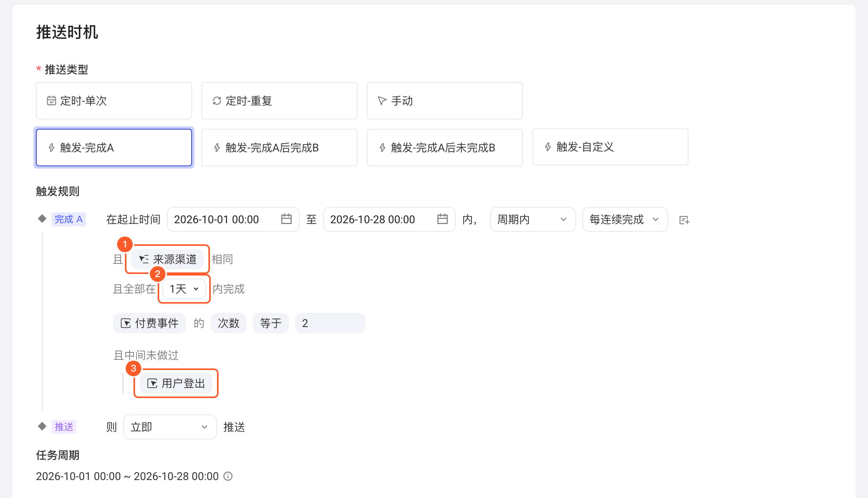Select the 触发-自定义 option
This screenshot has width=868, height=498.
click(x=610, y=147)
